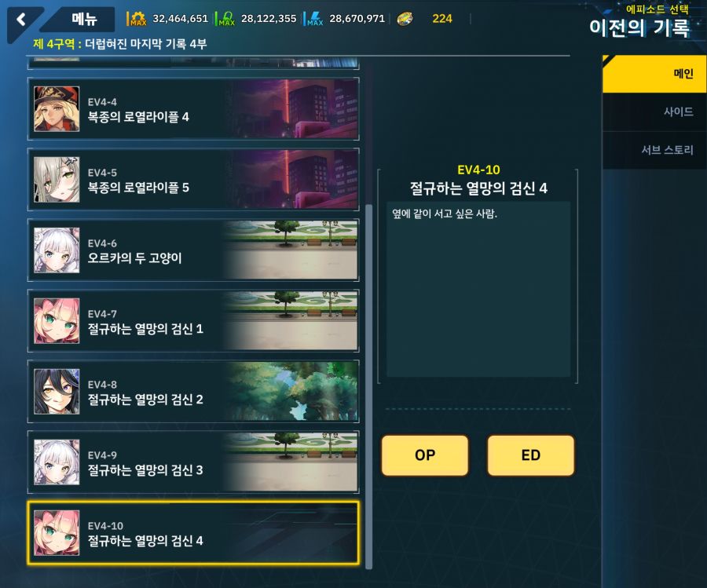Click the coin currency icon beside 224
The image size is (707, 588).
click(405, 19)
